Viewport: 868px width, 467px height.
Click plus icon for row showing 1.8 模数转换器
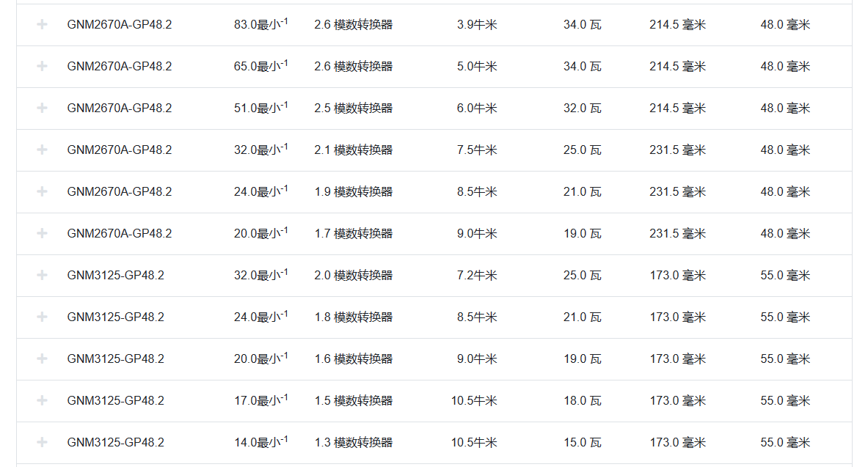[x=42, y=317]
